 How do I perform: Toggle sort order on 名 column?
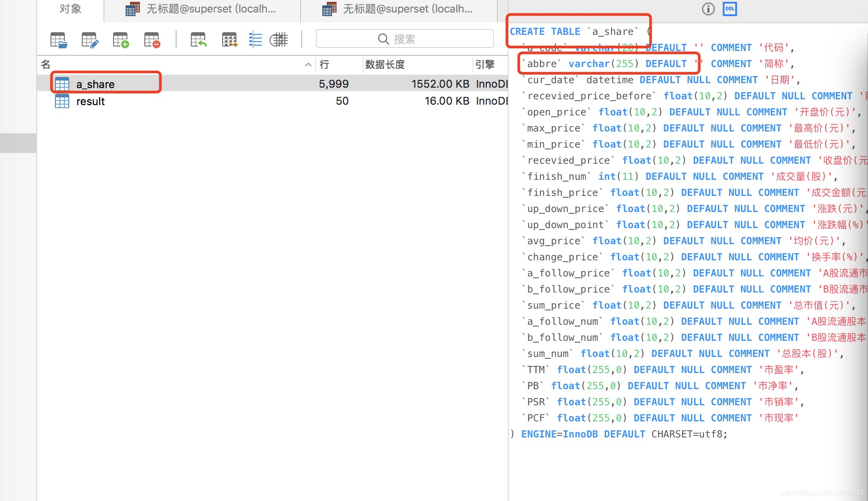(45, 64)
